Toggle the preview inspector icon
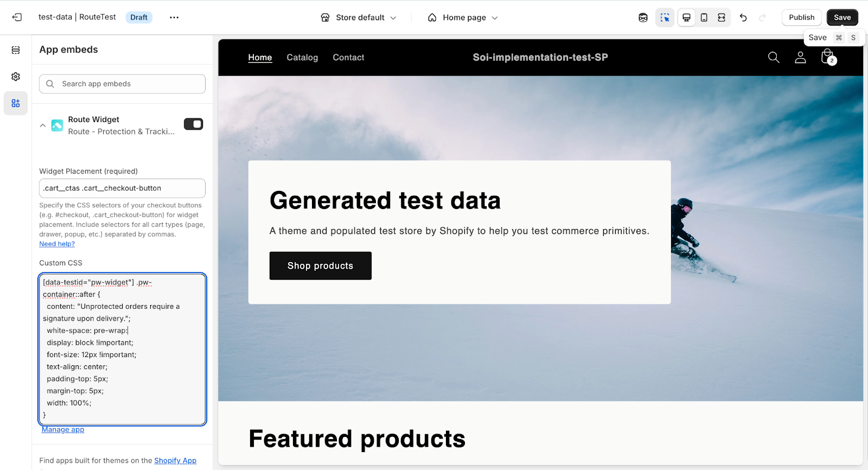The height and width of the screenshot is (470, 868). (x=665, y=17)
